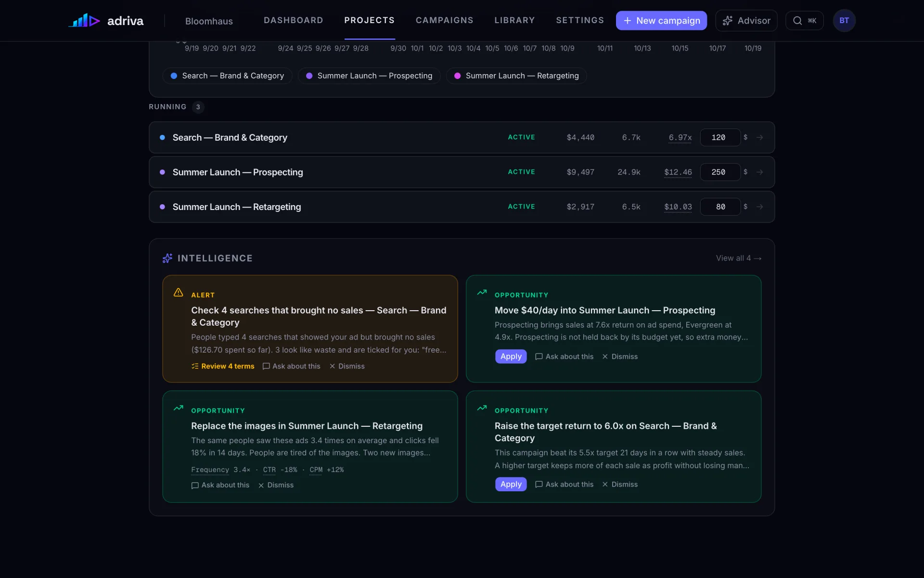Toggle Summer Launch — Retargeting chart legend

pyautogui.click(x=516, y=76)
